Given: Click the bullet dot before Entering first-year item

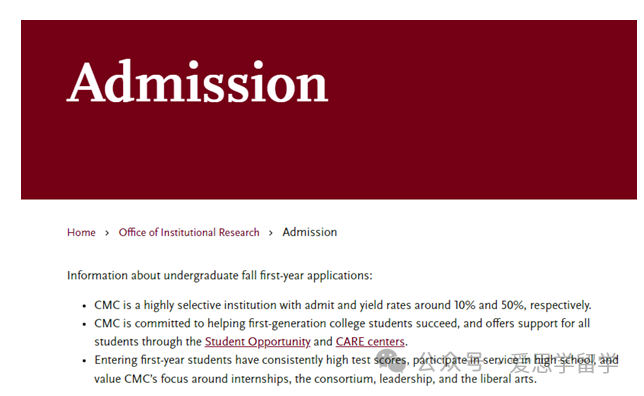Looking at the screenshot, I should (84, 361).
